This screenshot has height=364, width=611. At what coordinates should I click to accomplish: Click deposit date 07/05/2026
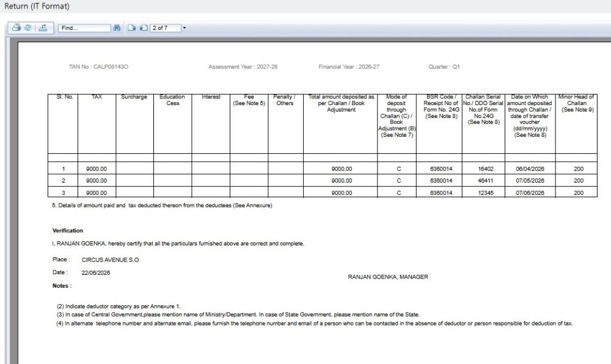(x=530, y=181)
